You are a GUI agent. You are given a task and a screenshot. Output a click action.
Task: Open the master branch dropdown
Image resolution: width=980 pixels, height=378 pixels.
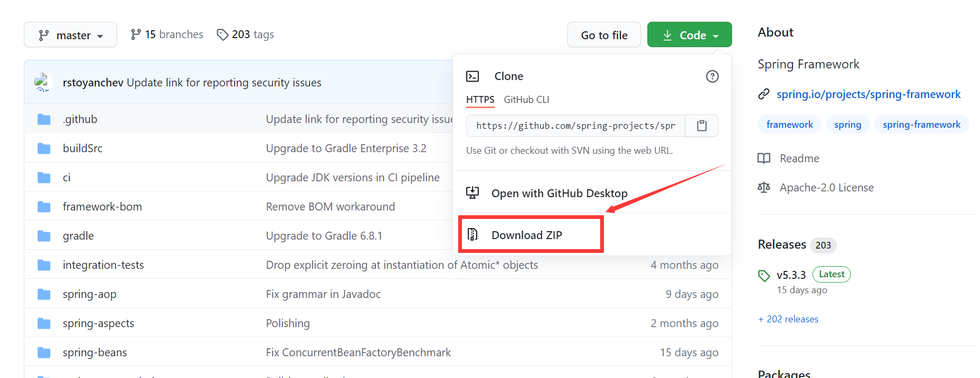coord(70,35)
